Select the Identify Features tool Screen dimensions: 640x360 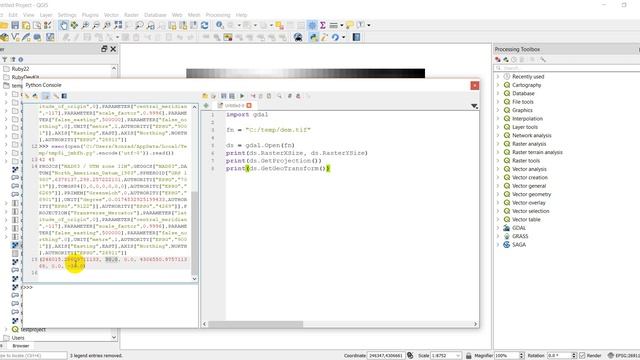tap(220, 25)
